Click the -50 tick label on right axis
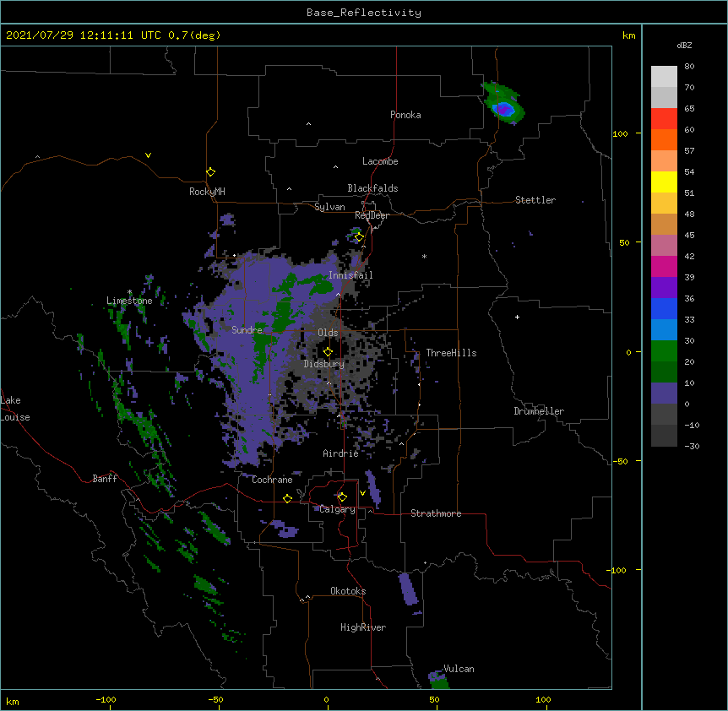This screenshot has height=711, width=728. point(620,461)
